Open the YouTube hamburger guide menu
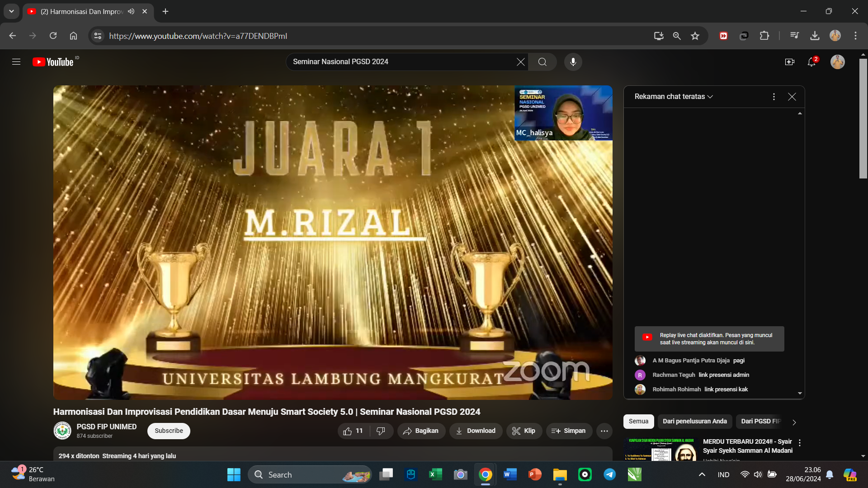This screenshot has height=488, width=868. click(x=16, y=62)
